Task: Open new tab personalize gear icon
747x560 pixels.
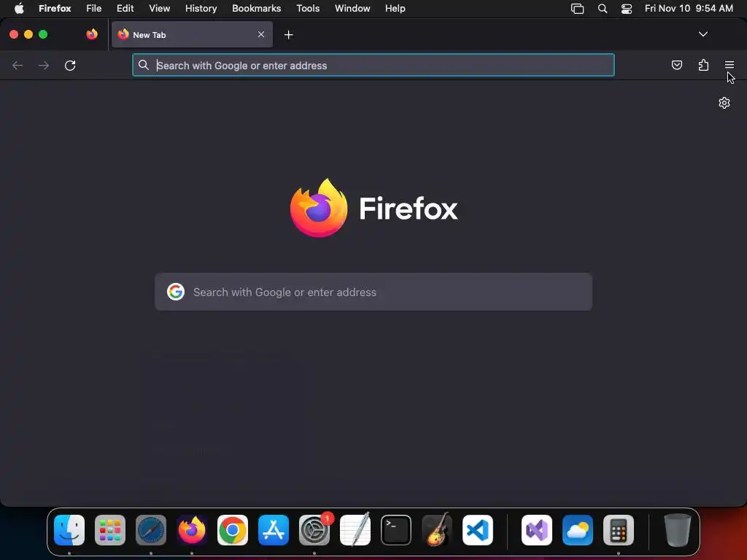Action: [724, 103]
